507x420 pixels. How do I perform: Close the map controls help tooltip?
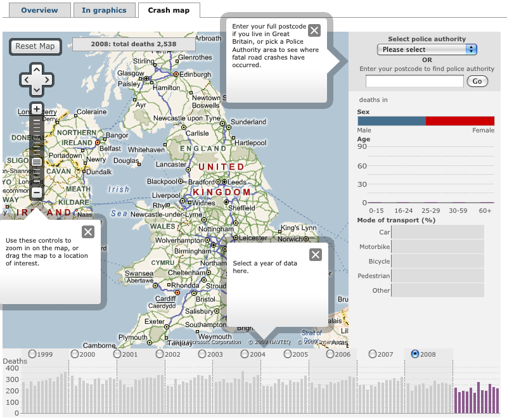pyautogui.click(x=88, y=232)
